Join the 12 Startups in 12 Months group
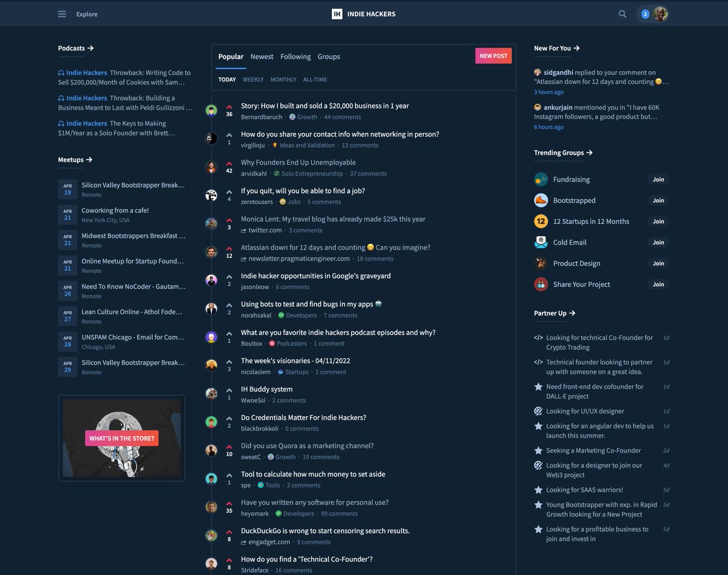The height and width of the screenshot is (575, 728). tap(658, 222)
